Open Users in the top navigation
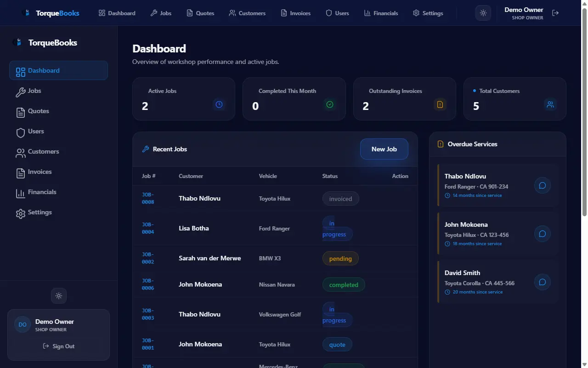 (x=337, y=13)
